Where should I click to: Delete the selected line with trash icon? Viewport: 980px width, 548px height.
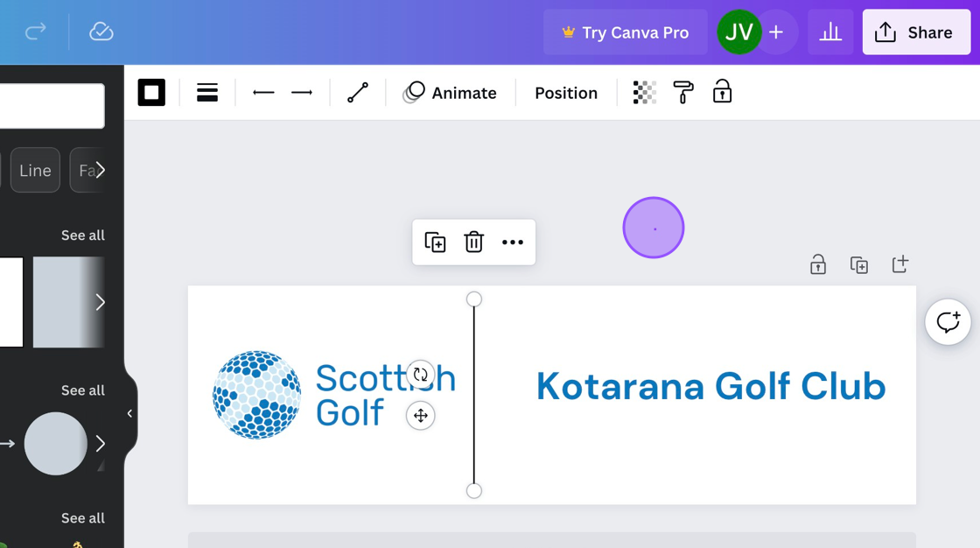tap(473, 242)
